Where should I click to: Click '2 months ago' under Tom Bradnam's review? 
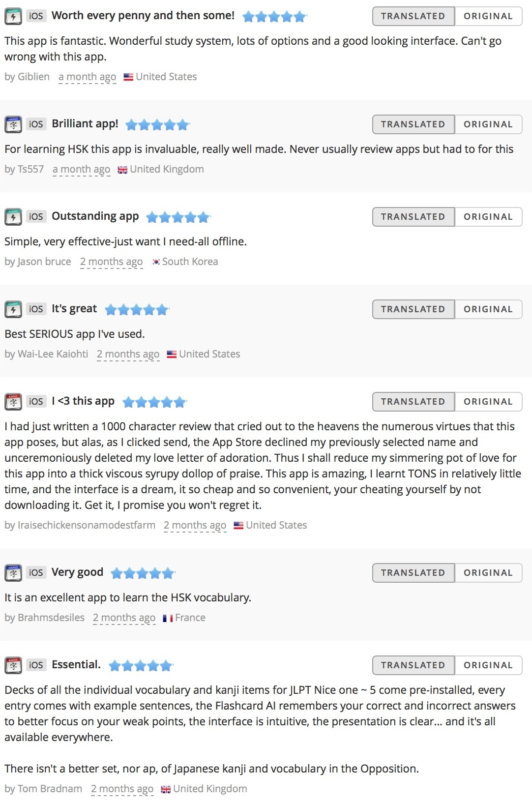coord(122,789)
